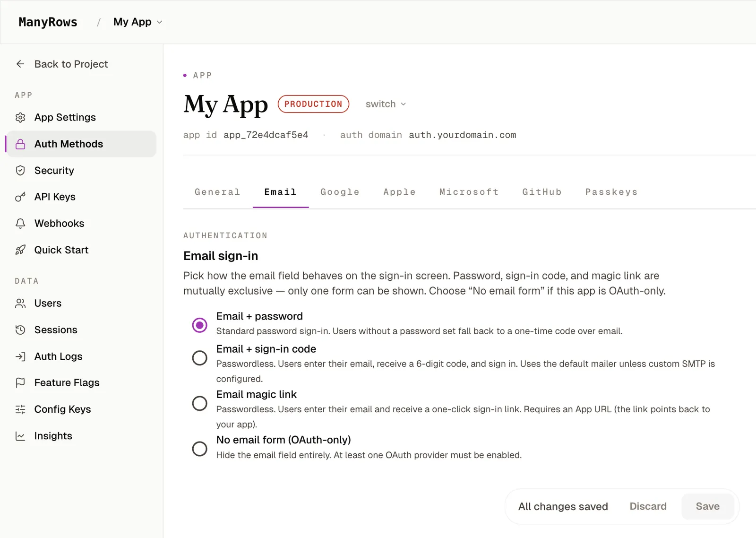Click the Sessions history icon
The height and width of the screenshot is (538, 756).
20,330
